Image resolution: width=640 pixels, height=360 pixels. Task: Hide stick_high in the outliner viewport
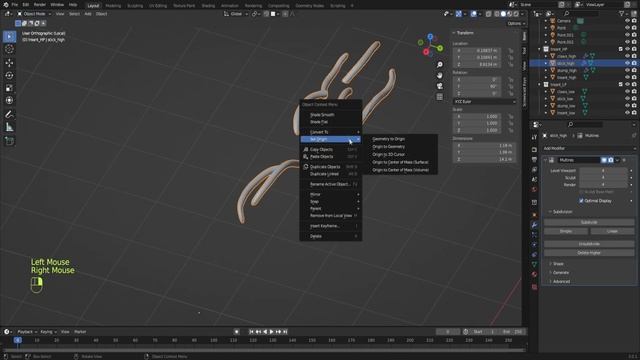click(x=627, y=63)
